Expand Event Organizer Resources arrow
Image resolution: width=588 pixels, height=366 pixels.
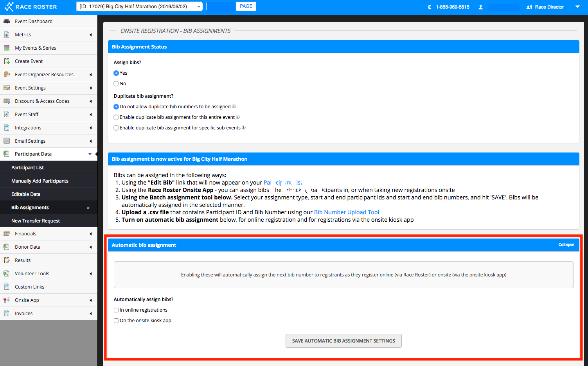(91, 75)
